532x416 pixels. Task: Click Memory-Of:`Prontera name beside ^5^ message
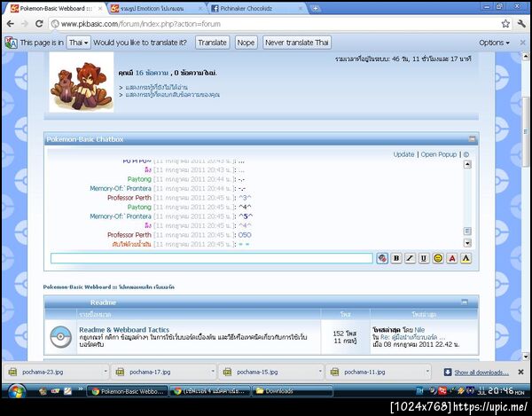coord(121,216)
